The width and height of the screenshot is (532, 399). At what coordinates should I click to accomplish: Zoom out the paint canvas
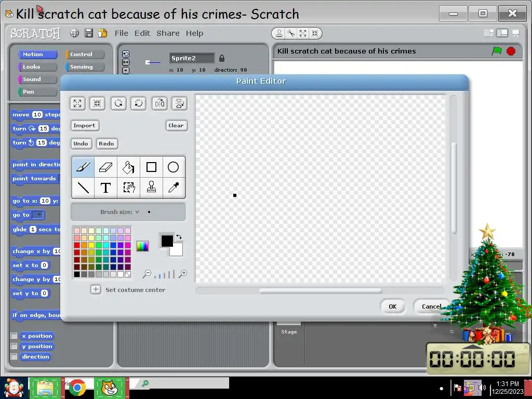147,274
